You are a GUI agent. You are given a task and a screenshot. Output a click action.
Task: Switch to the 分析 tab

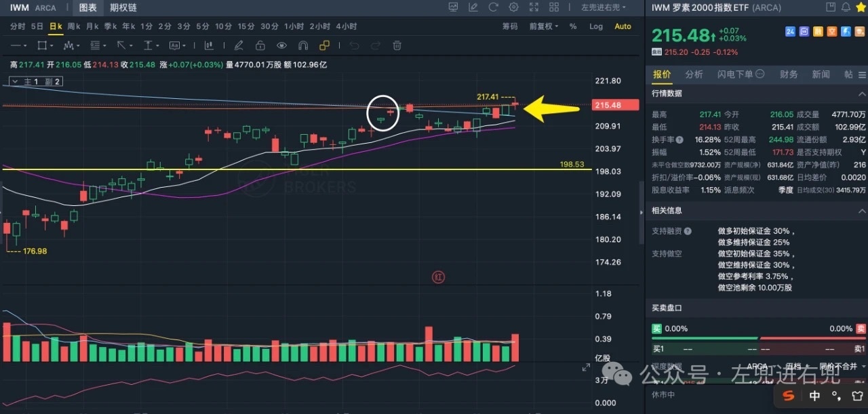point(694,75)
